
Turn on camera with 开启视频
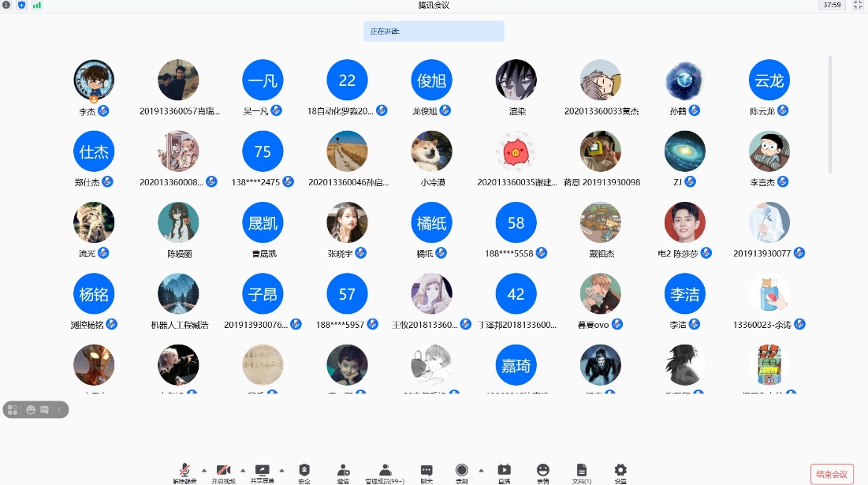point(223,471)
